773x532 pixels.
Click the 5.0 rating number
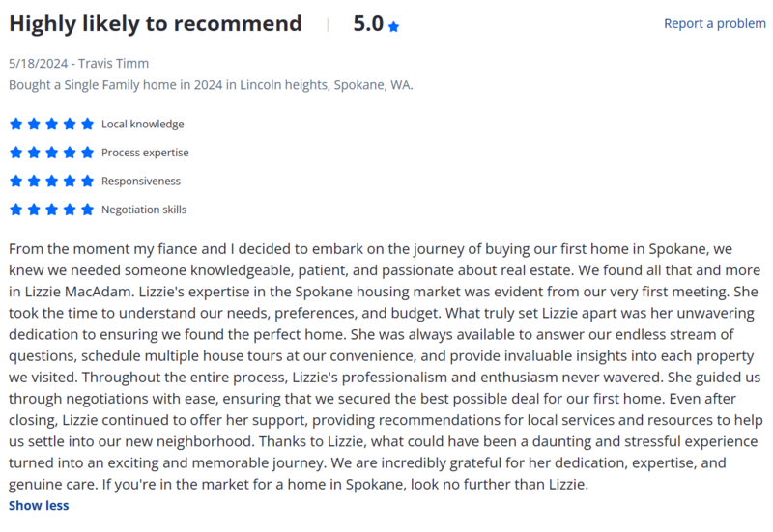(x=368, y=24)
